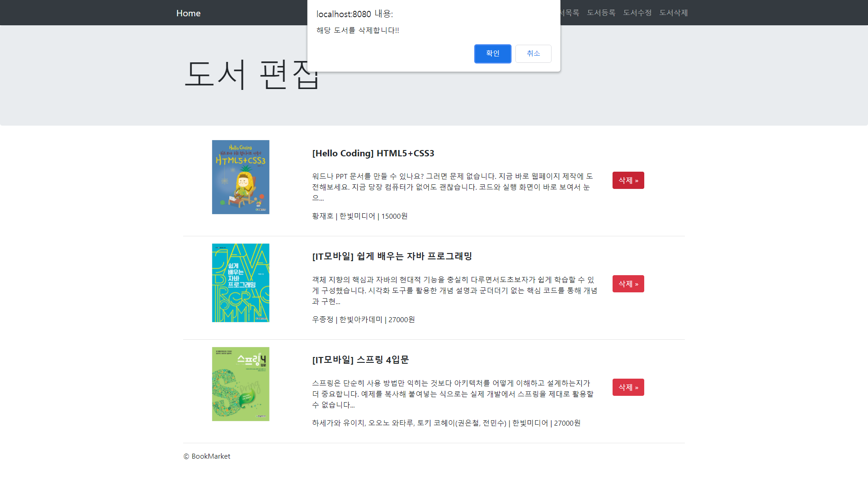This screenshot has height=488, width=868.
Task: Delete the 쉽게 배우는 자바 프로그래밍 book
Action: click(628, 284)
